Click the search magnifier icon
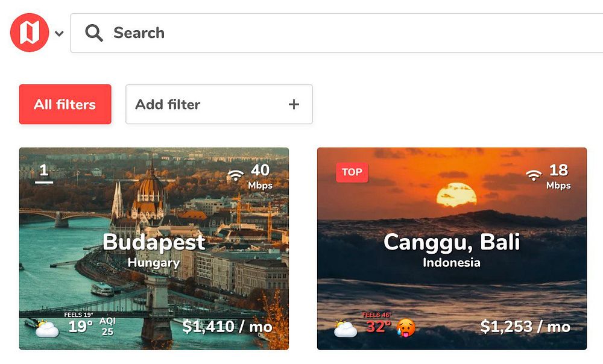The height and width of the screenshot is (364, 603). 94,33
